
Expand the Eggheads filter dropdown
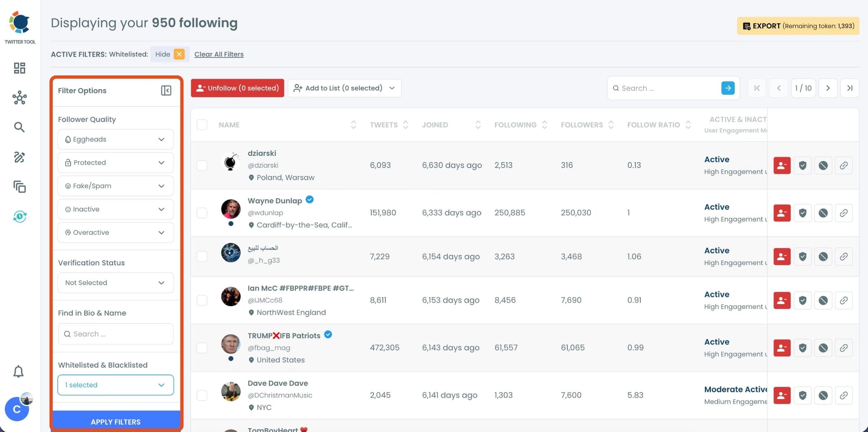point(115,139)
